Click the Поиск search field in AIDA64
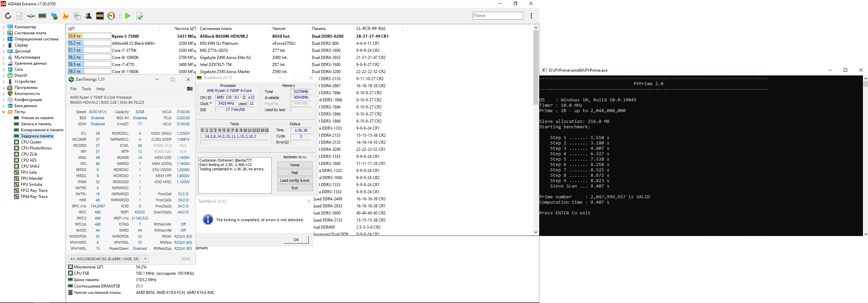This screenshot has width=868, height=303. (x=498, y=15)
